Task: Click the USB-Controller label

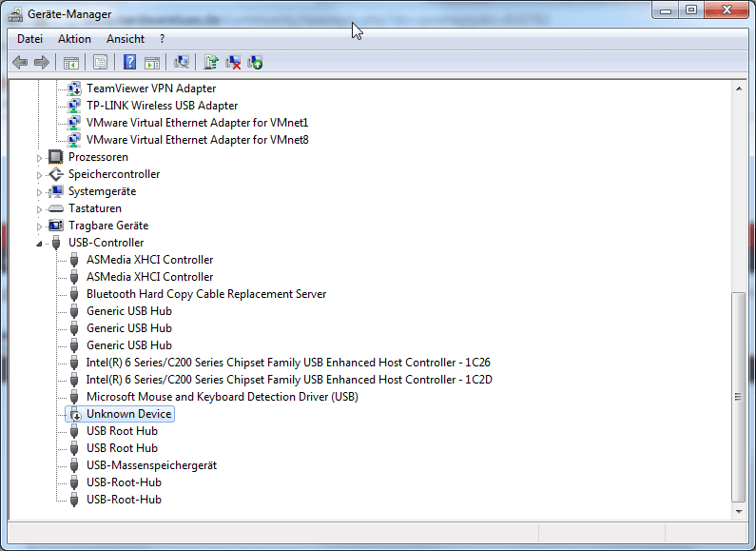Action: (107, 243)
